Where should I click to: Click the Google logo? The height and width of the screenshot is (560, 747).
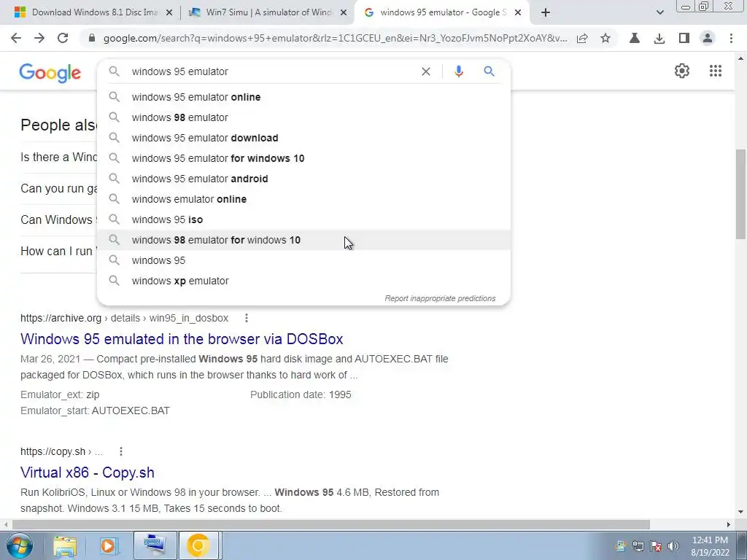50,73
